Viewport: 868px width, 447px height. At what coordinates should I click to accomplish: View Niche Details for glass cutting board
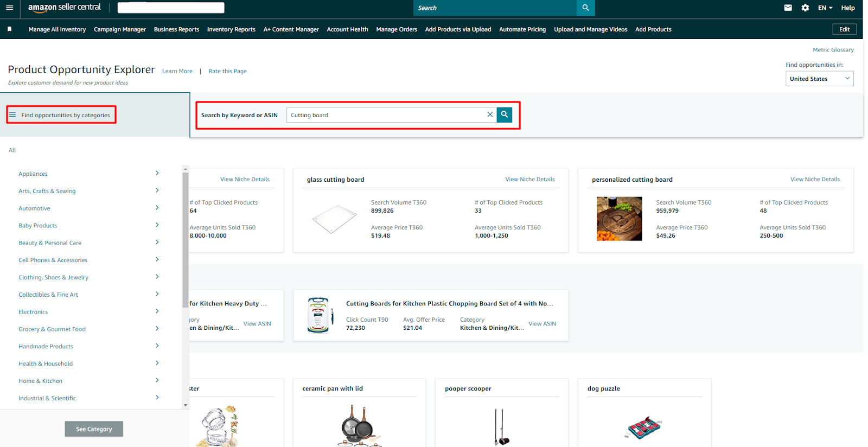tap(530, 179)
